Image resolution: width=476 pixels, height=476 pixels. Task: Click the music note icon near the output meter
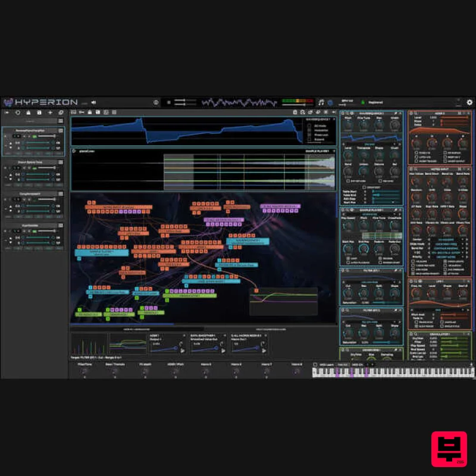click(x=321, y=102)
